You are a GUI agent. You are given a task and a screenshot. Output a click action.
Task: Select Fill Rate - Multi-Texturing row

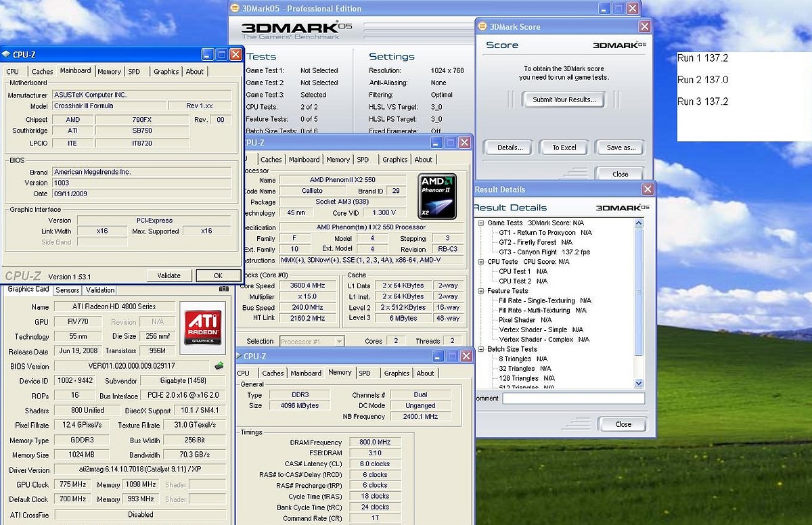pos(543,311)
